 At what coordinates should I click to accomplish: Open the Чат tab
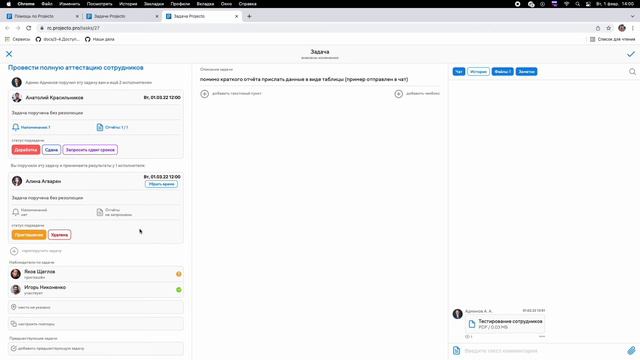pos(459,71)
